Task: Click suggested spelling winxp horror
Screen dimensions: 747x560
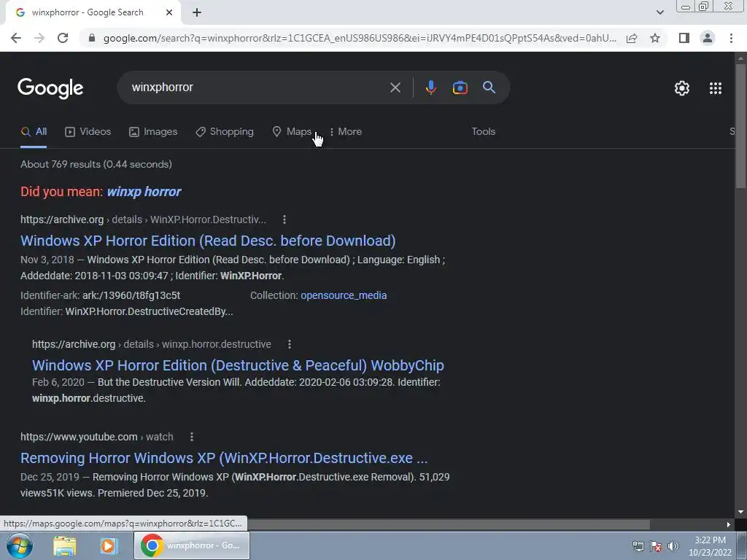Action: [x=144, y=192]
